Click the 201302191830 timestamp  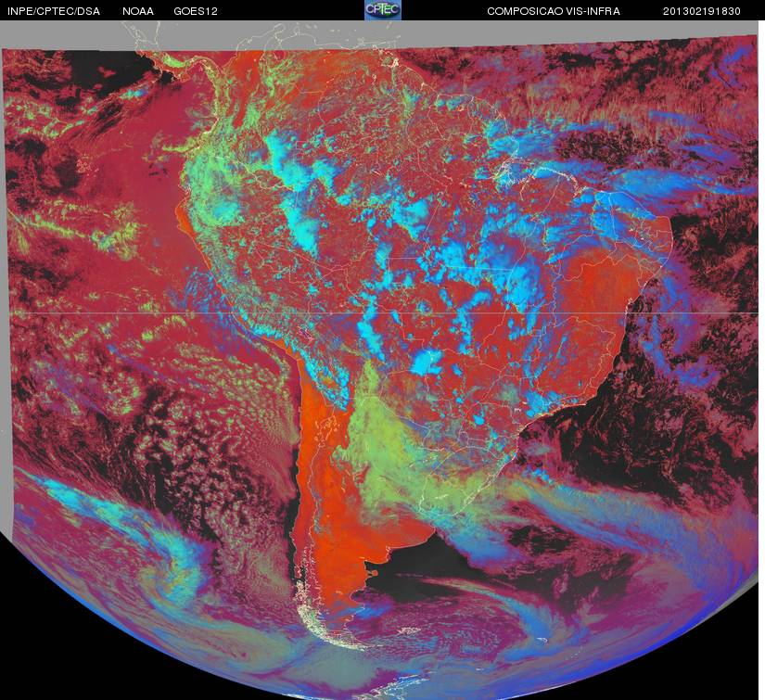702,11
